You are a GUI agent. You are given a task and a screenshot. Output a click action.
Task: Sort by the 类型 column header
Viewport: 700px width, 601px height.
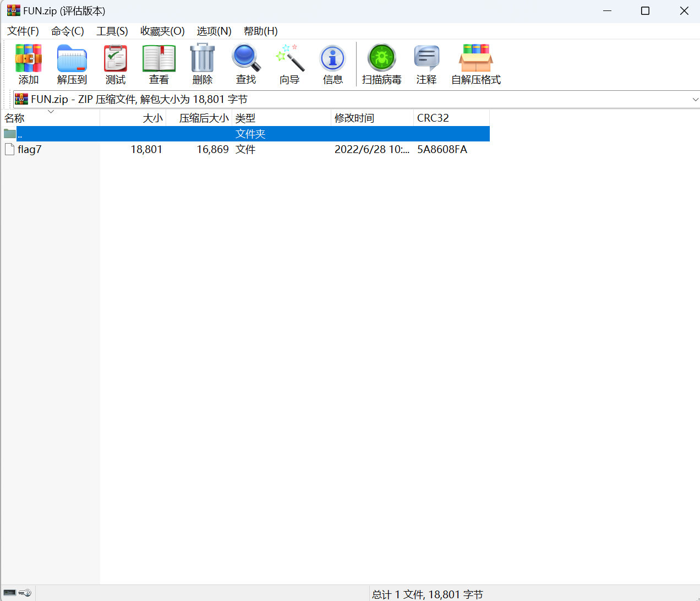click(281, 118)
